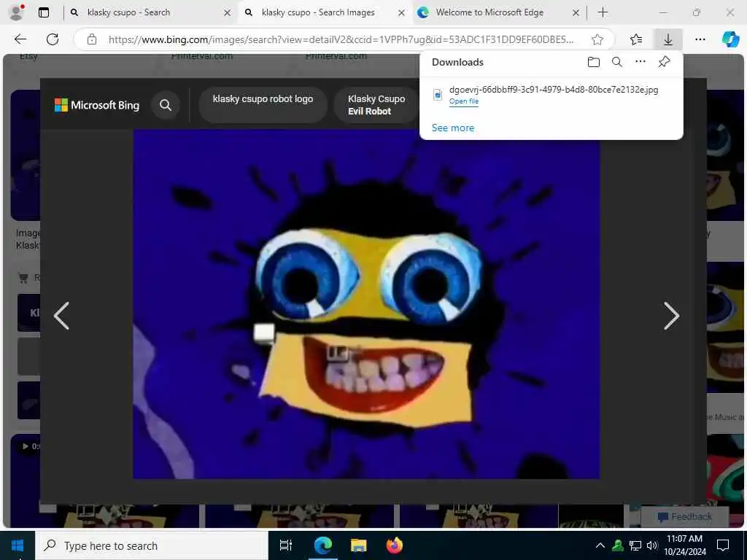Image resolution: width=747 pixels, height=560 pixels.
Task: Launch Firefox from the taskbar
Action: 394,545
